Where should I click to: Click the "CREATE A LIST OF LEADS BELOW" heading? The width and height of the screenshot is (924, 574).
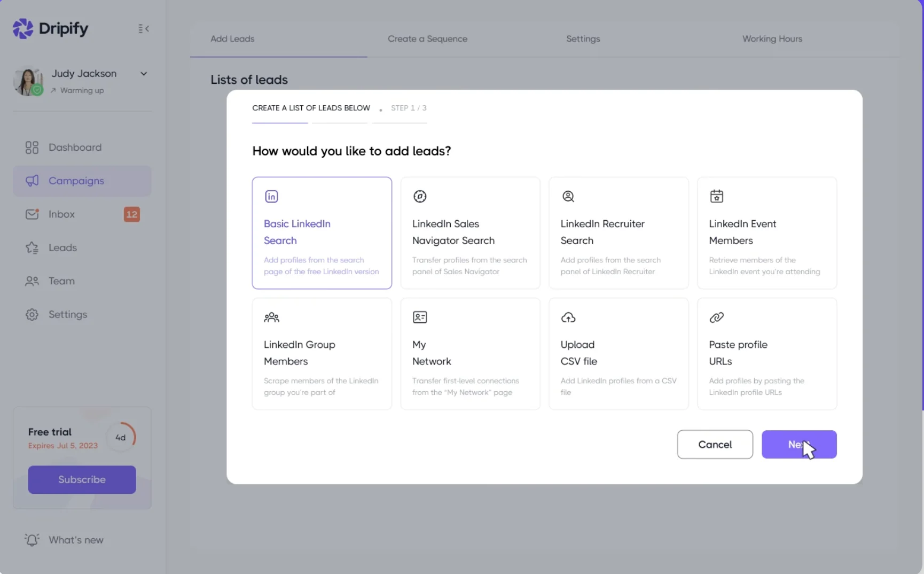click(311, 108)
